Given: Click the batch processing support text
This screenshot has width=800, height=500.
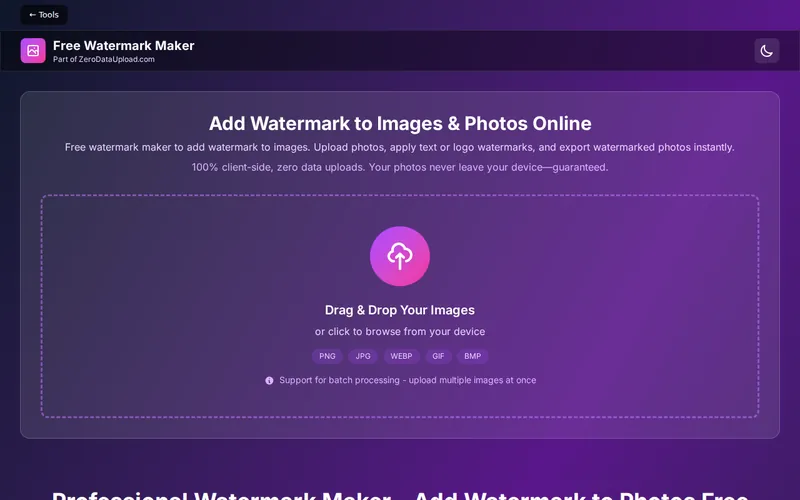Looking at the screenshot, I should [408, 380].
